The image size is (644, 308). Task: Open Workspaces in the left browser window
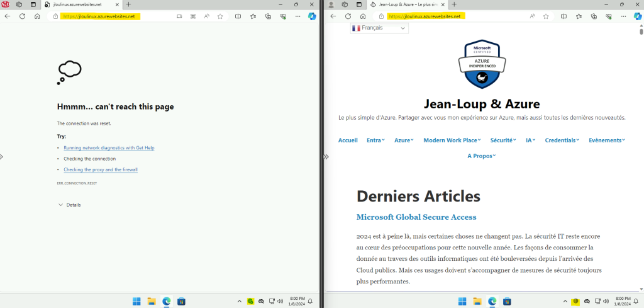pyautogui.click(x=19, y=4)
